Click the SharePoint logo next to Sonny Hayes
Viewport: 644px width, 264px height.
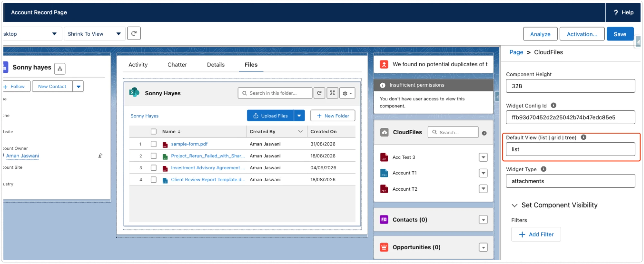(x=134, y=92)
